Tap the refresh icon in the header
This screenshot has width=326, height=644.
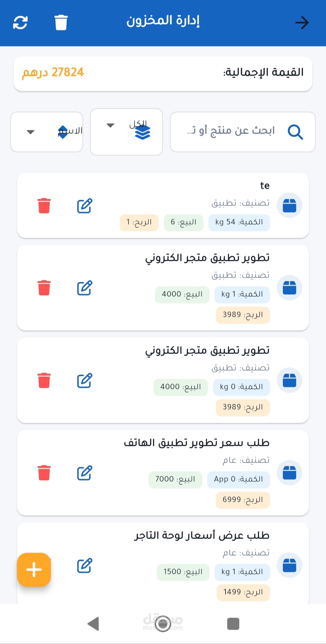[x=20, y=22]
